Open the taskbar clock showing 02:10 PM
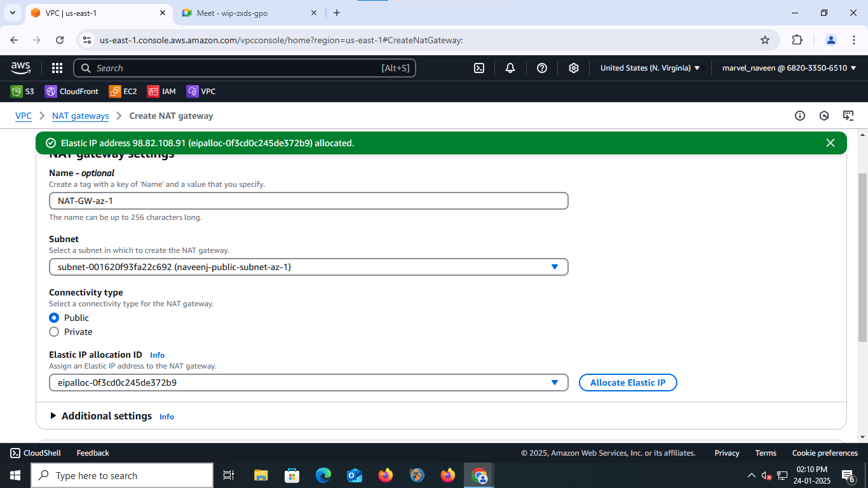Image resolution: width=868 pixels, height=488 pixels. pos(811,475)
